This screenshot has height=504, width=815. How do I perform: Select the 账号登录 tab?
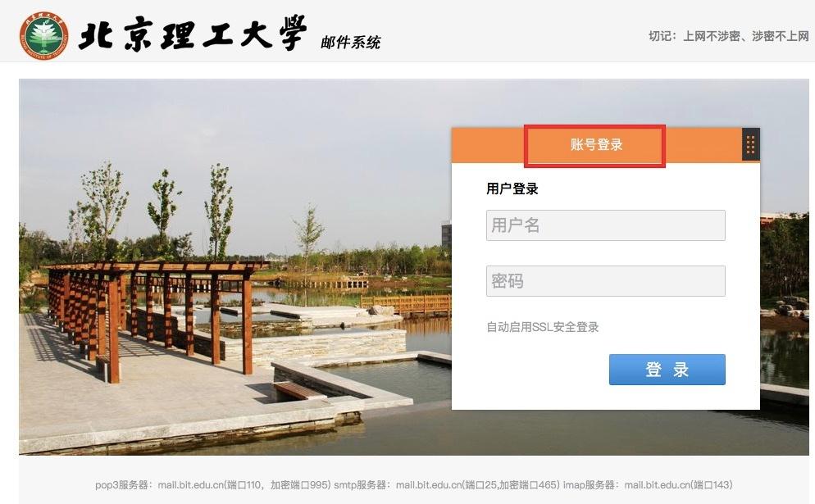[x=595, y=146]
